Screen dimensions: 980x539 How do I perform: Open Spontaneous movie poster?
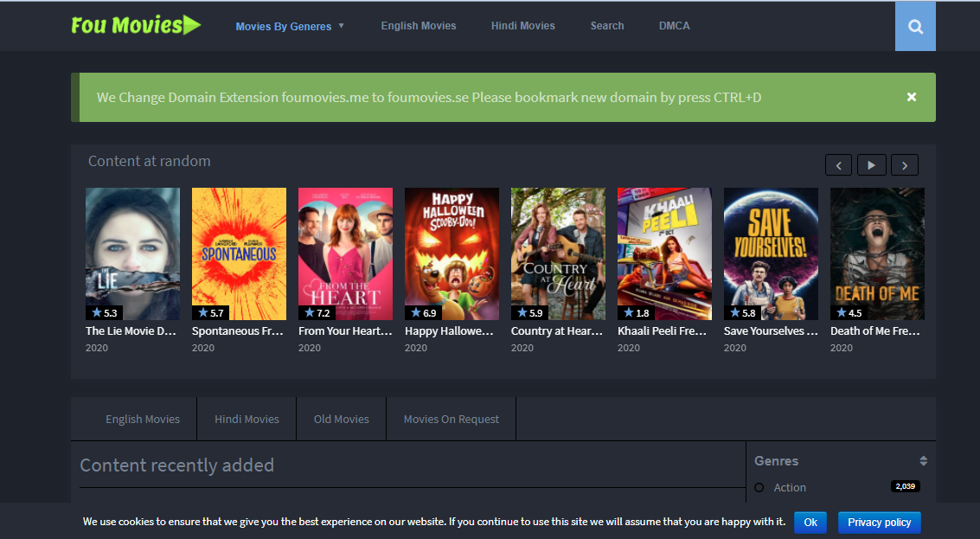(x=239, y=253)
